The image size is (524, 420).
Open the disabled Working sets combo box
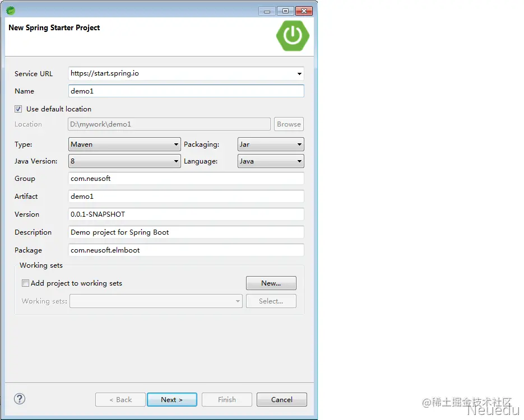156,301
